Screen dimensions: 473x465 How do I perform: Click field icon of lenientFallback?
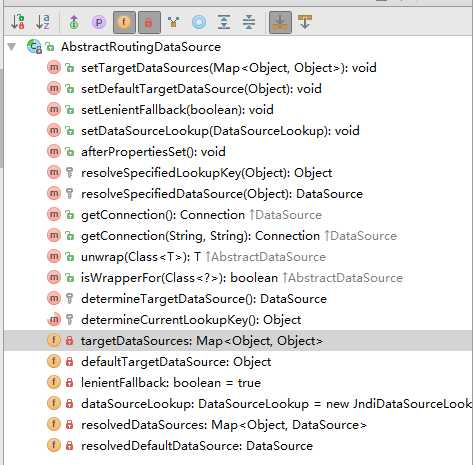(54, 383)
